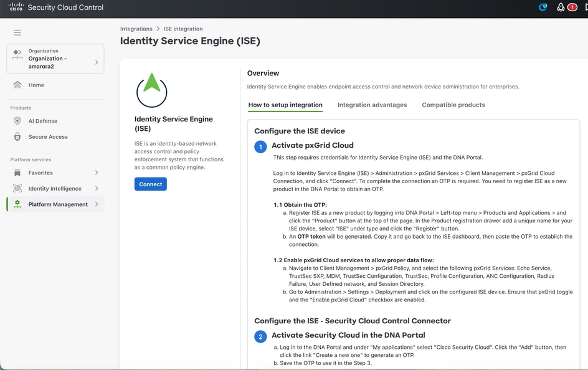Viewport: 588px width, 370px height.
Task: Click the Platform services section label
Action: pyautogui.click(x=31, y=159)
